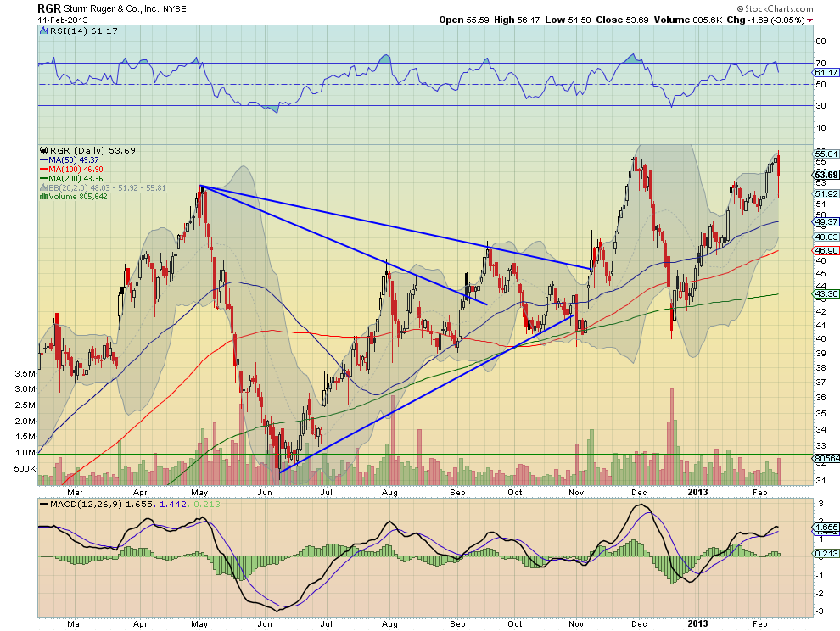The image size is (840, 631).
Task: Click the Volume 805,642 legend text
Action: click(x=78, y=197)
